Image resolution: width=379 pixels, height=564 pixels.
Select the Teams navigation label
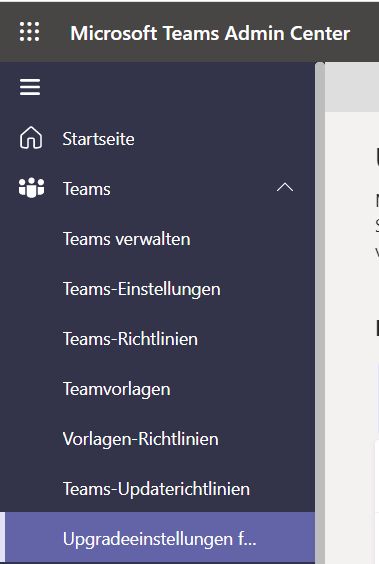(87, 189)
